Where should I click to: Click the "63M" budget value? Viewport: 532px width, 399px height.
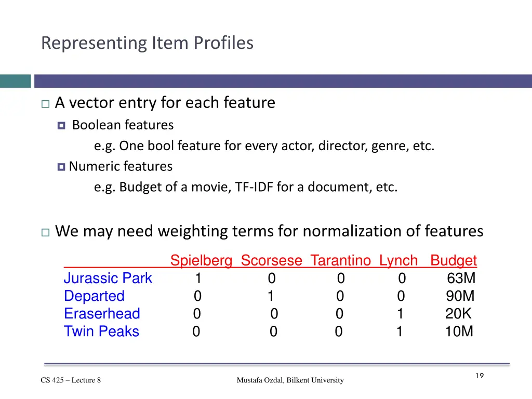coord(461,278)
